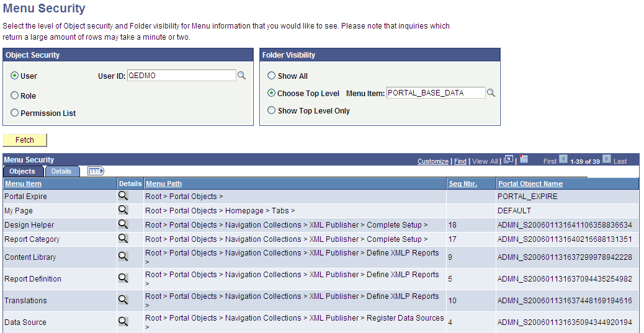The height and width of the screenshot is (333, 644).
Task: Switch to the Details tab
Action: [61, 171]
